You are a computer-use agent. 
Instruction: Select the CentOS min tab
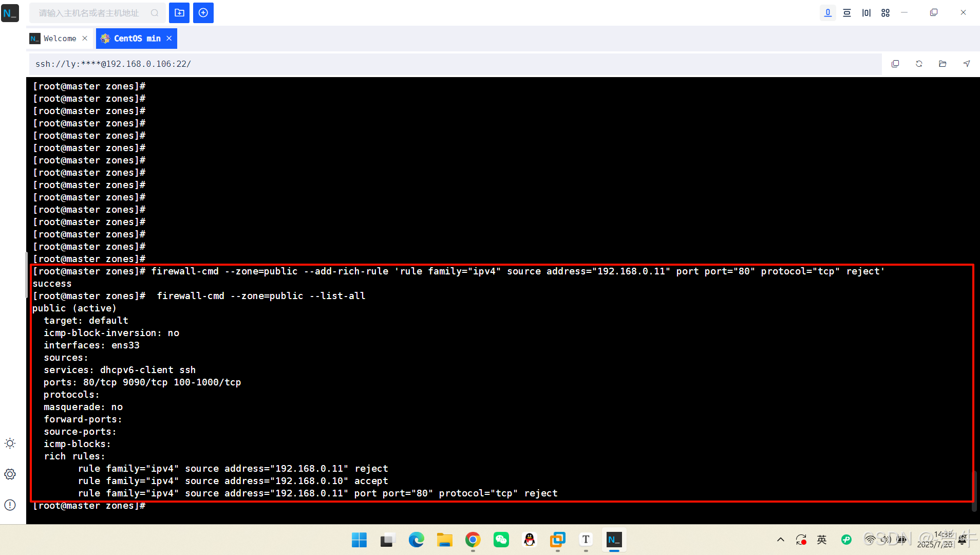pos(137,39)
